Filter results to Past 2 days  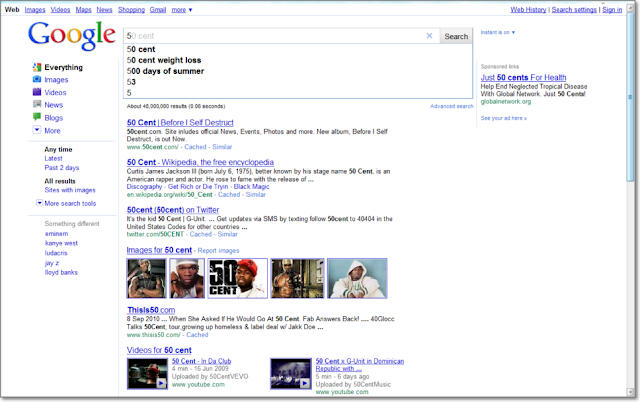[62, 168]
